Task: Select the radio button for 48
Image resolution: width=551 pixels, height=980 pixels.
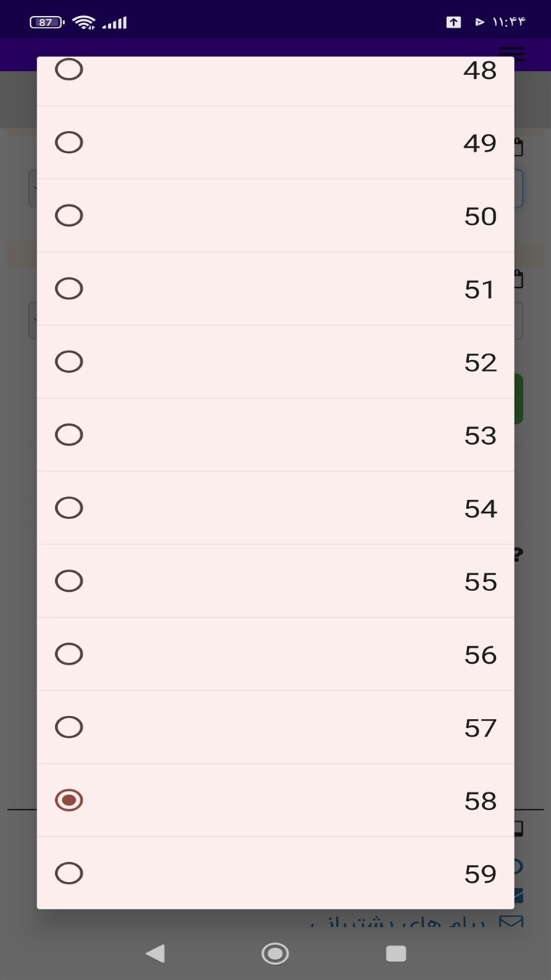Action: [69, 69]
